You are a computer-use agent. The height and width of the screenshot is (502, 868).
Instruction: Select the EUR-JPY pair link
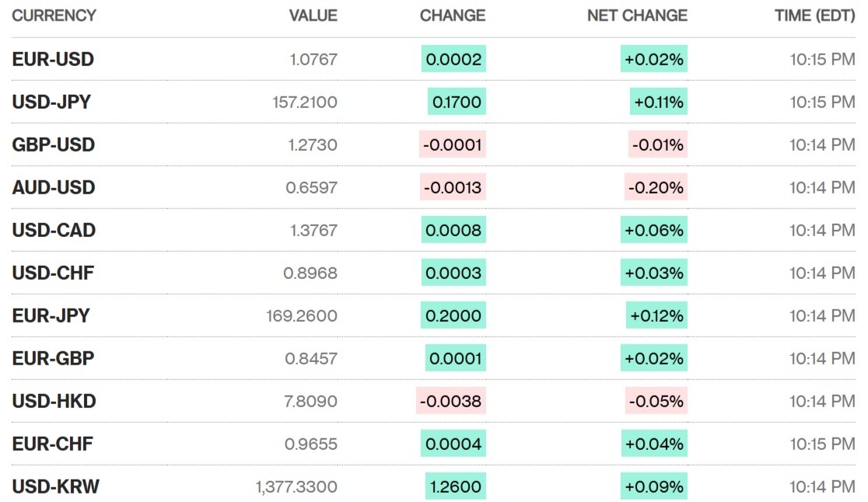51,315
